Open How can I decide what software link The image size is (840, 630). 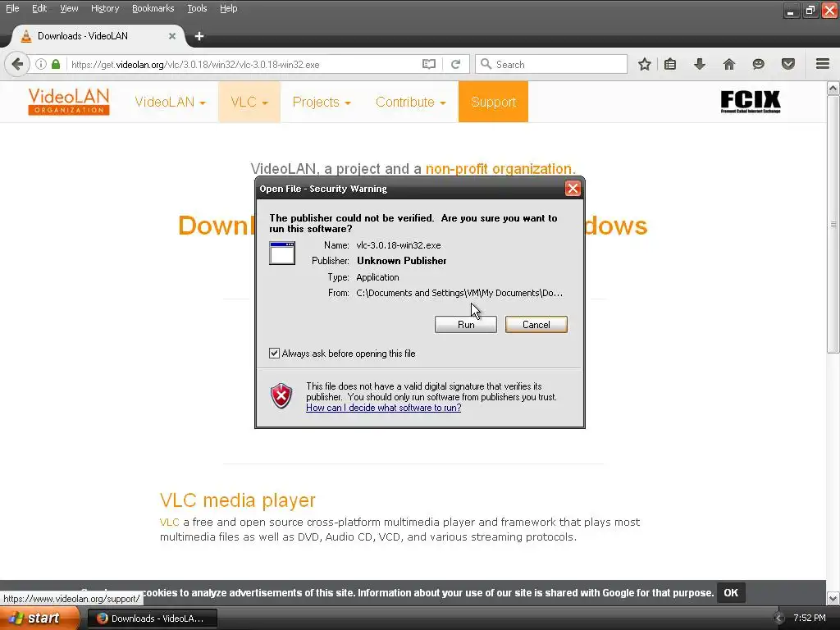(x=384, y=408)
